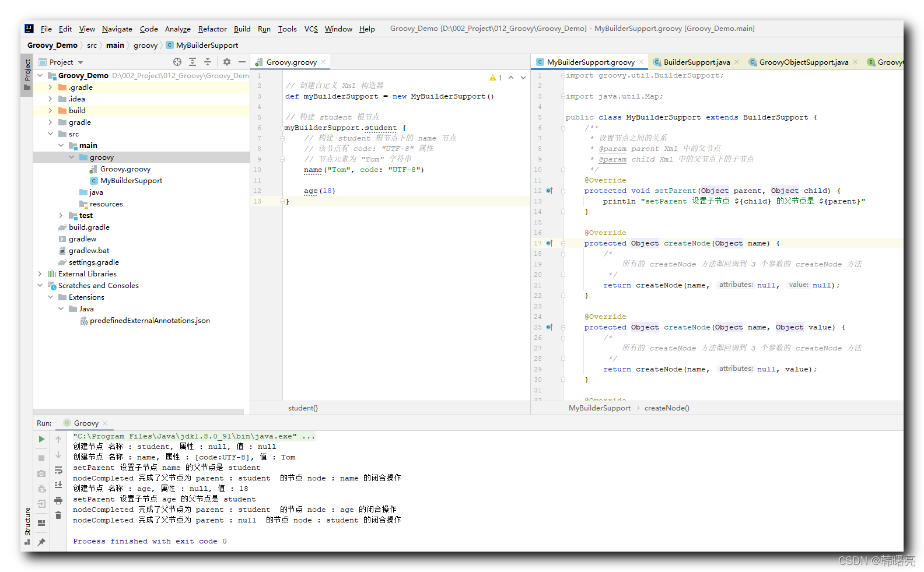Click the Down the Stack Trace arrow

pyautogui.click(x=58, y=455)
